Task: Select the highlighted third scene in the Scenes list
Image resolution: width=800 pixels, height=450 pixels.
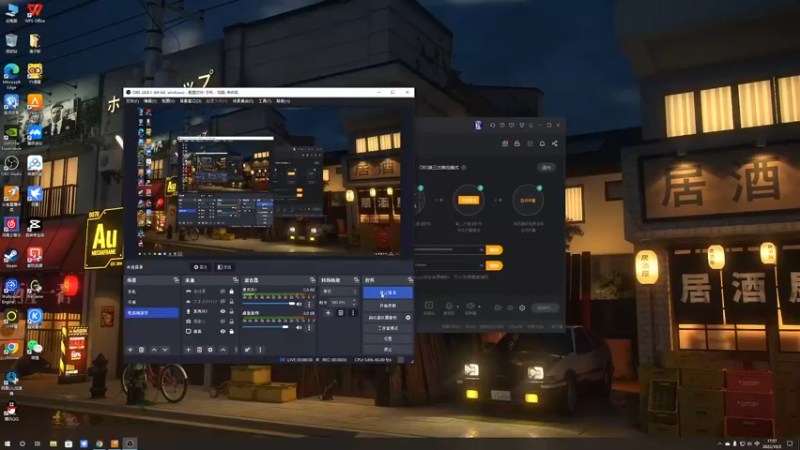Action: (152, 313)
